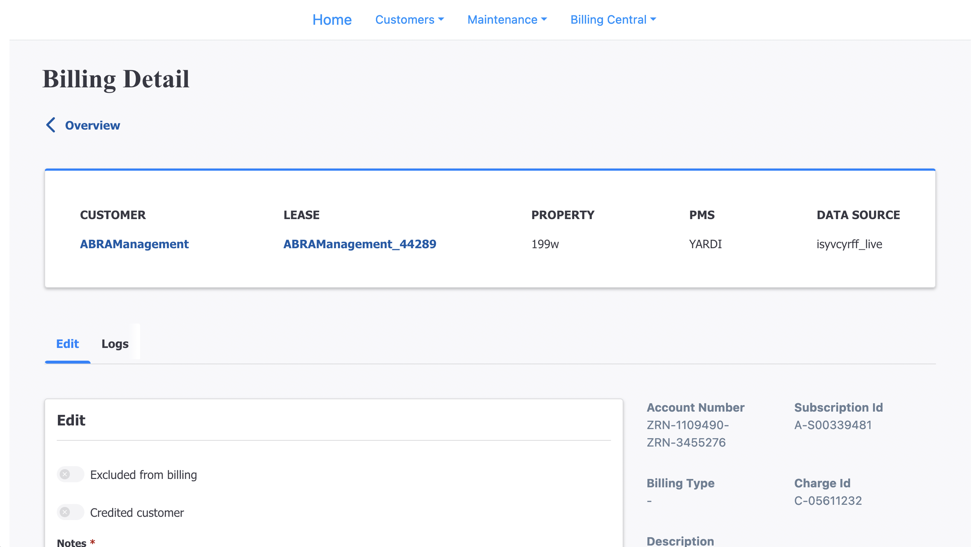Screen dimensions: 980x547
Task: Switch to the Logs tab
Action: pyautogui.click(x=115, y=344)
